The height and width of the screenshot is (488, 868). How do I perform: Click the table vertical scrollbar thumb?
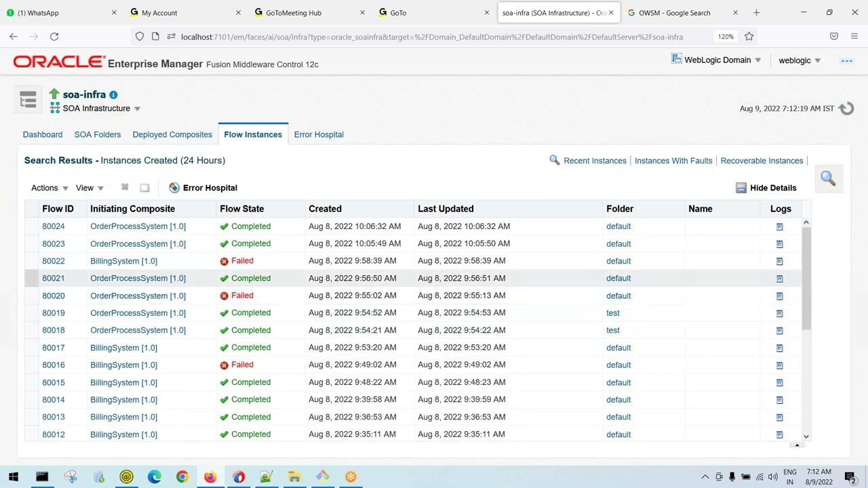tap(806, 279)
